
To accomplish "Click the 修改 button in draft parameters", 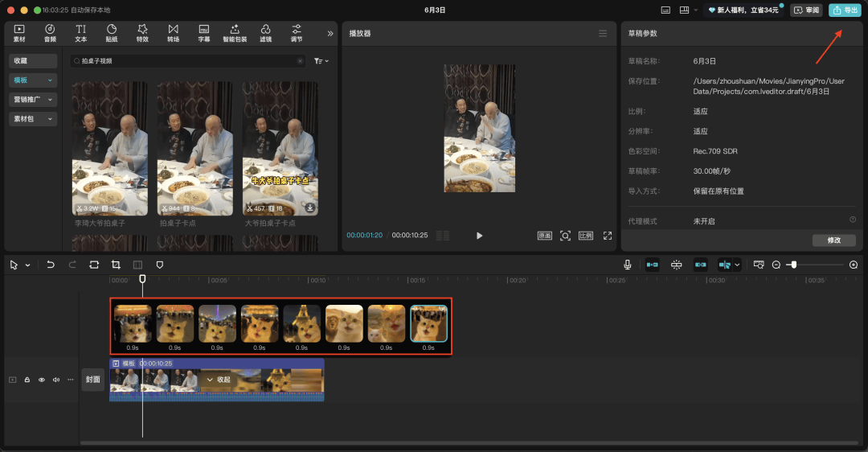I will click(833, 240).
